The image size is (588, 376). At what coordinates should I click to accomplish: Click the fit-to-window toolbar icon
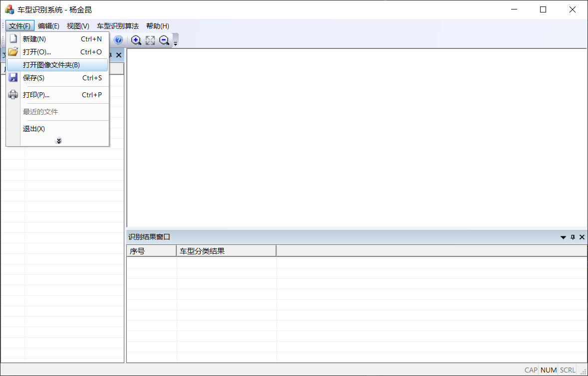click(150, 40)
